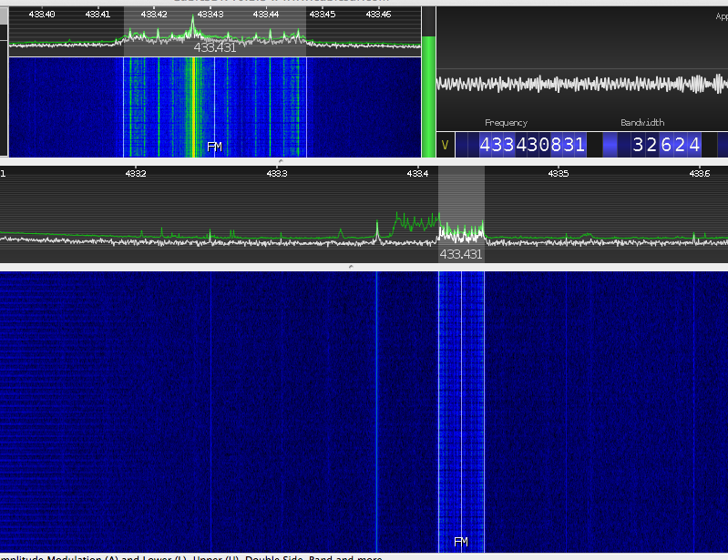728x560 pixels.
Task: Click the bright yellow carrier line in the demodulator waterfall
Action: 193,107
